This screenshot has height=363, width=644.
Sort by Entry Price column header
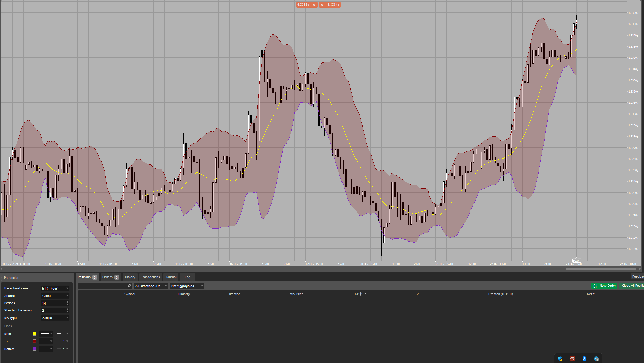[296, 294]
